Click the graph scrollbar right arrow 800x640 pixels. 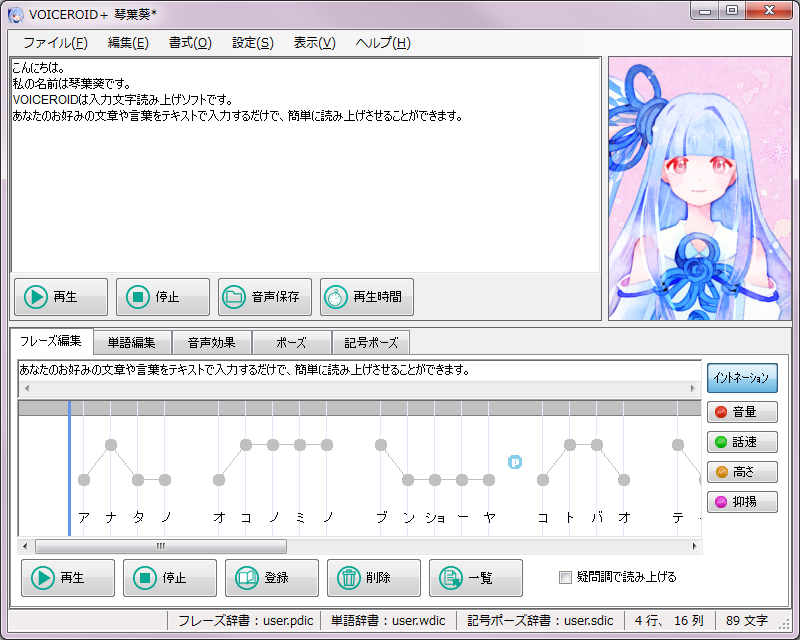(695, 547)
